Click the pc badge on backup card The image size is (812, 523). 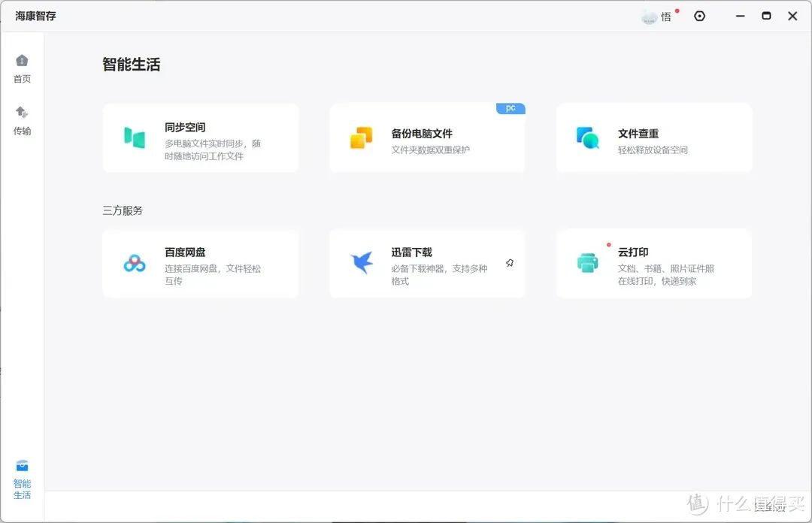click(x=511, y=108)
